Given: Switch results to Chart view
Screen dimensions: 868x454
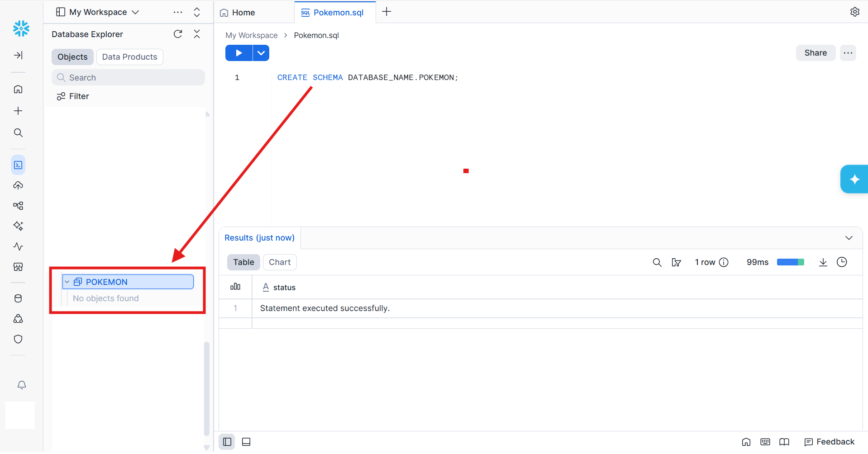Looking at the screenshot, I should point(280,262).
